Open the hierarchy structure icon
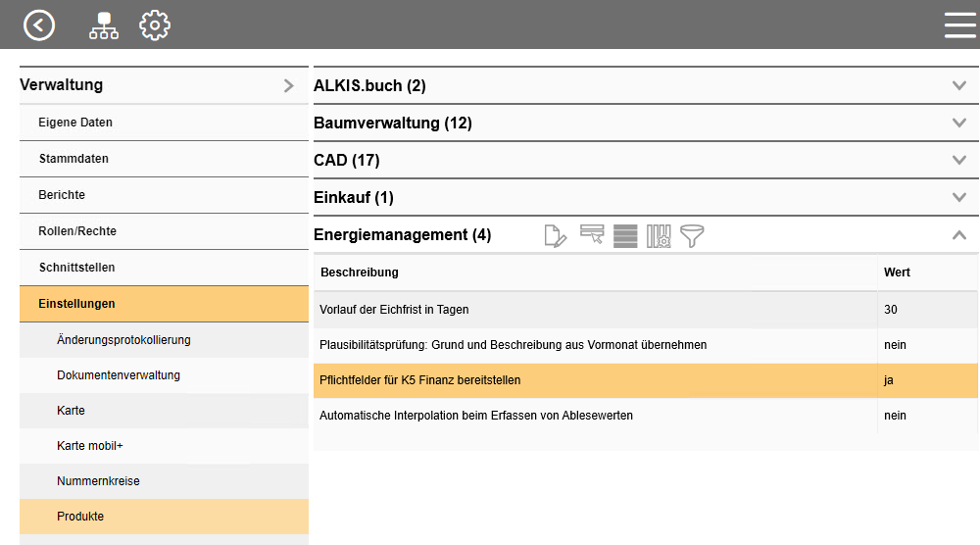Image resolution: width=980 pixels, height=545 pixels. [x=104, y=25]
